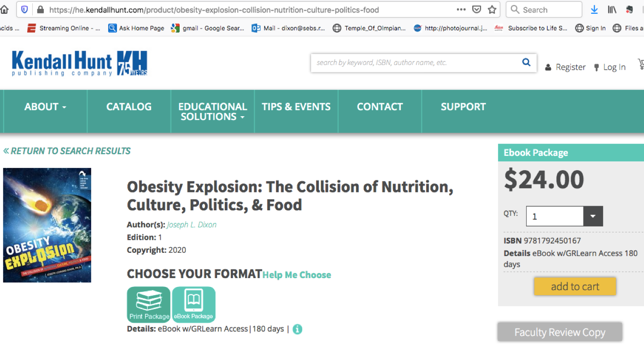644x345 pixels.
Task: Click the Obesity Explosion book cover
Action: 47,225
